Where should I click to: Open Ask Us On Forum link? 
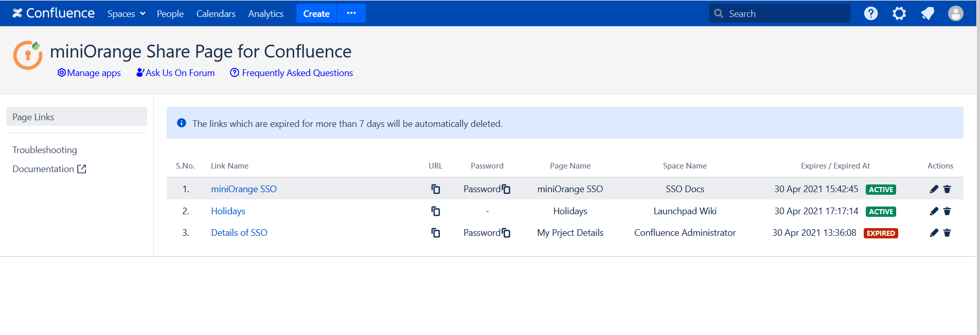point(175,73)
